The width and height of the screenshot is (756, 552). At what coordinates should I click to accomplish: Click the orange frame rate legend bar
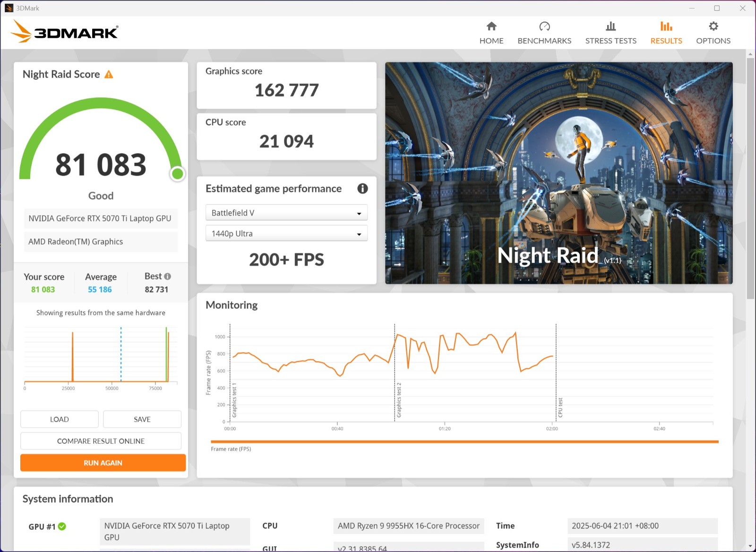464,442
